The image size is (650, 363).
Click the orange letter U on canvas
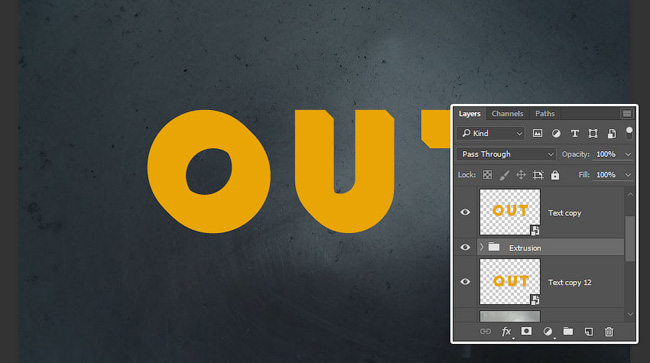(344, 171)
